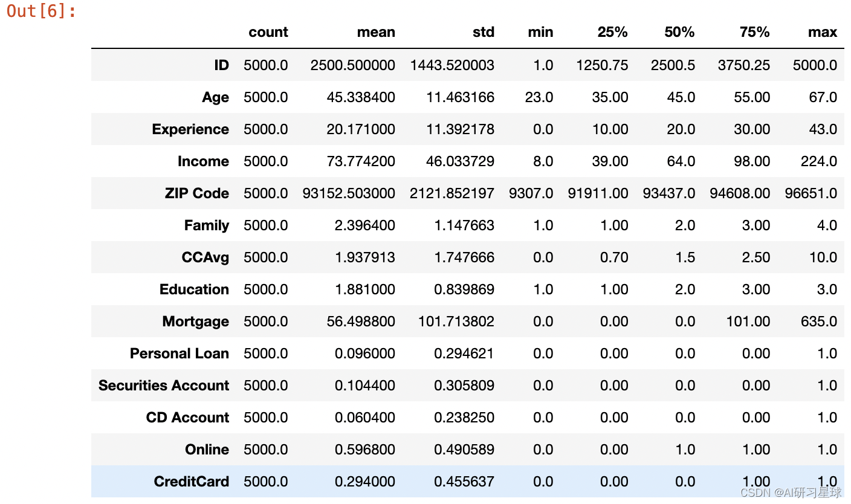Image resolution: width=851 pixels, height=504 pixels.
Task: Select CD Account std value 0.238250
Action: click(x=464, y=418)
